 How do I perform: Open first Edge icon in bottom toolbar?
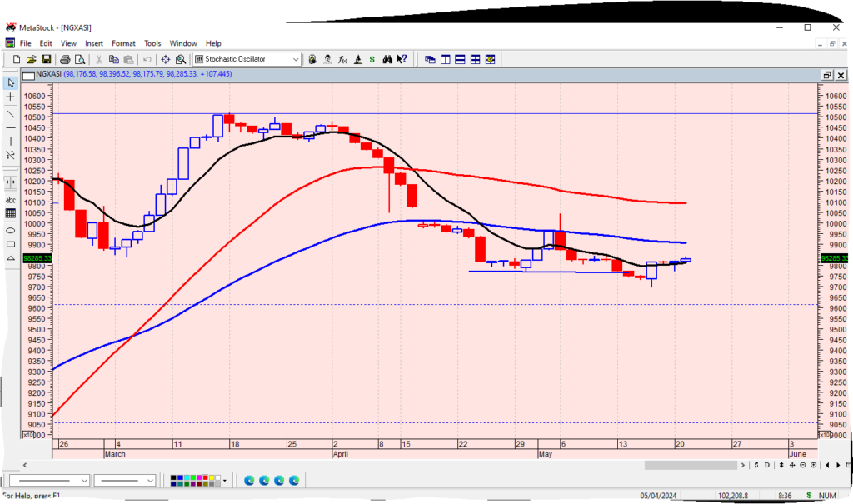249,481
